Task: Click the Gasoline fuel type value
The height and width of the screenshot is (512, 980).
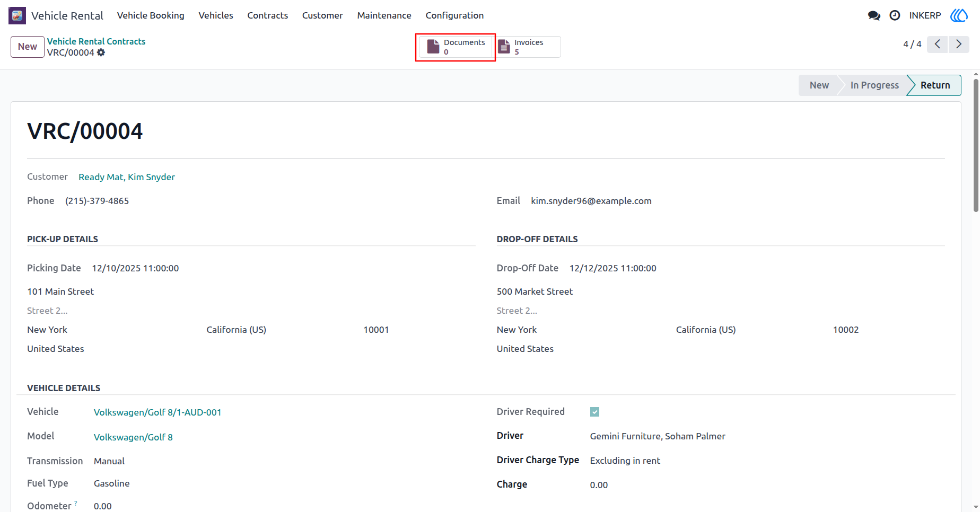Action: 112,483
